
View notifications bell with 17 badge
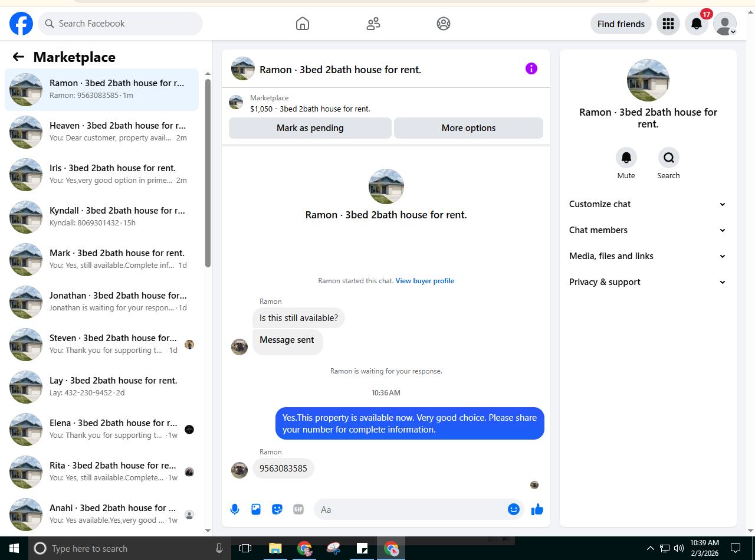point(697,24)
